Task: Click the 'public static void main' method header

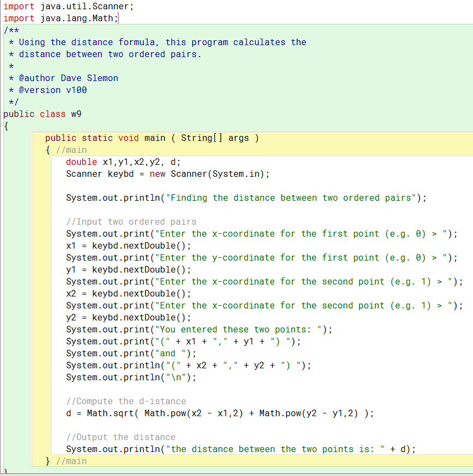Action: coord(152,138)
